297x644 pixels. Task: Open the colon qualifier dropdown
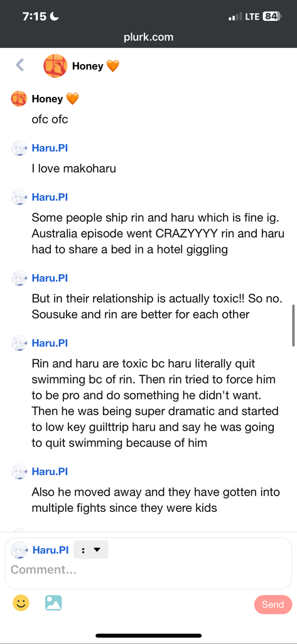pyautogui.click(x=91, y=550)
